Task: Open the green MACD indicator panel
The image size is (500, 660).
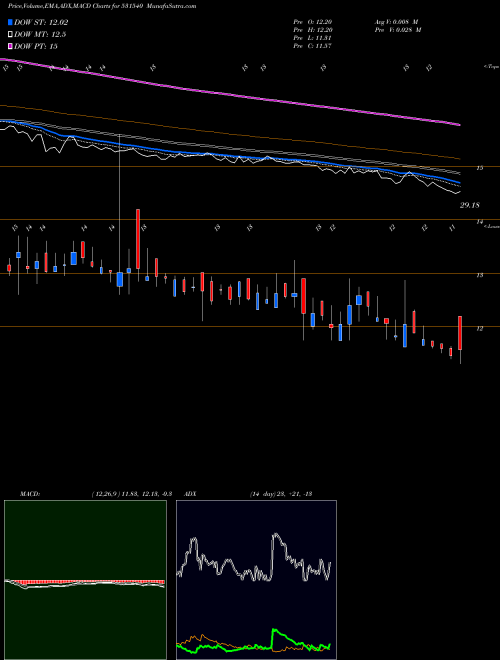Action: tap(85, 580)
